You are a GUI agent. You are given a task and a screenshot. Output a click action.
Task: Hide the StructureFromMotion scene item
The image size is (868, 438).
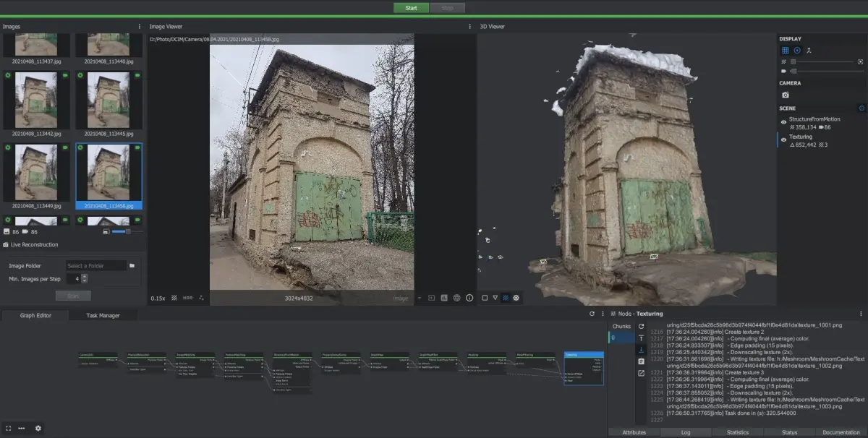pyautogui.click(x=783, y=122)
